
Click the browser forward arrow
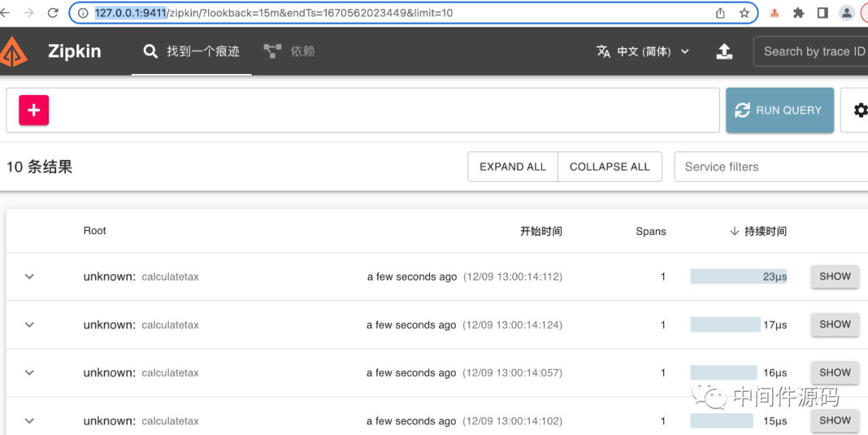point(29,13)
